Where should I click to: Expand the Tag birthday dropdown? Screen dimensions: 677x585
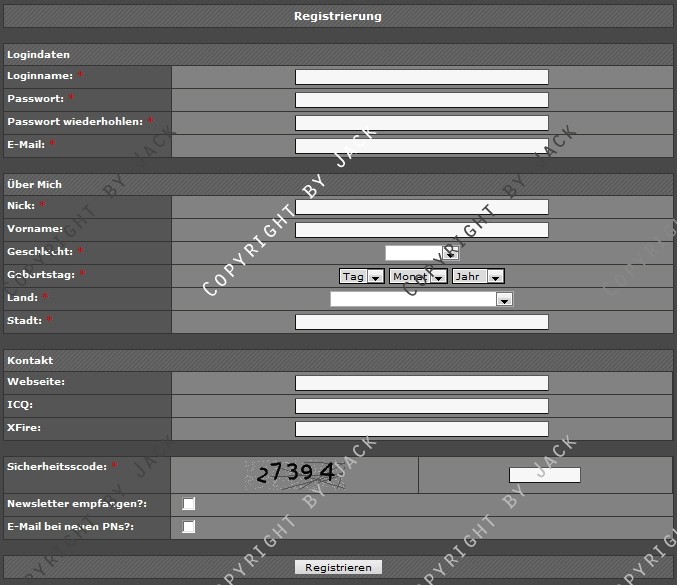click(x=362, y=276)
